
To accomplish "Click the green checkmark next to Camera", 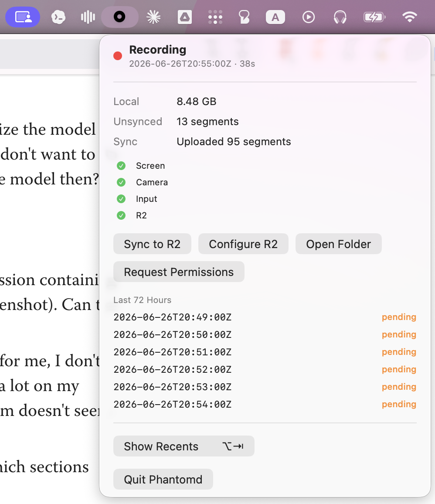I will (x=121, y=182).
